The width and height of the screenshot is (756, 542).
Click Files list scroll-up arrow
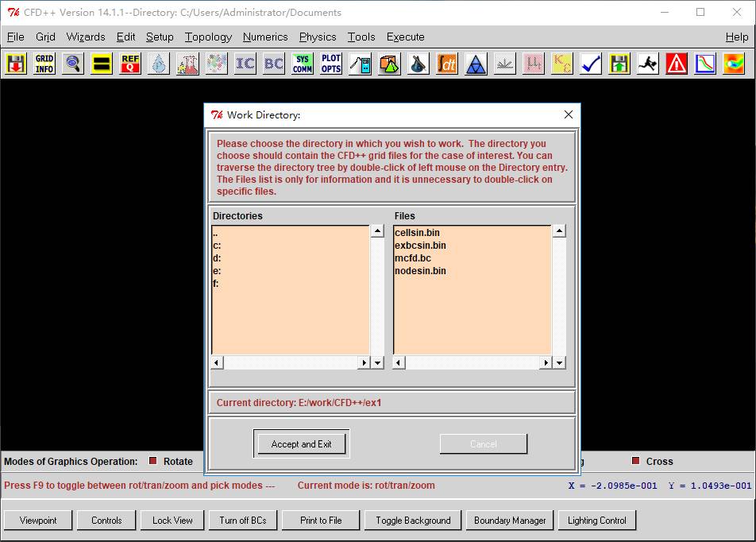(559, 231)
